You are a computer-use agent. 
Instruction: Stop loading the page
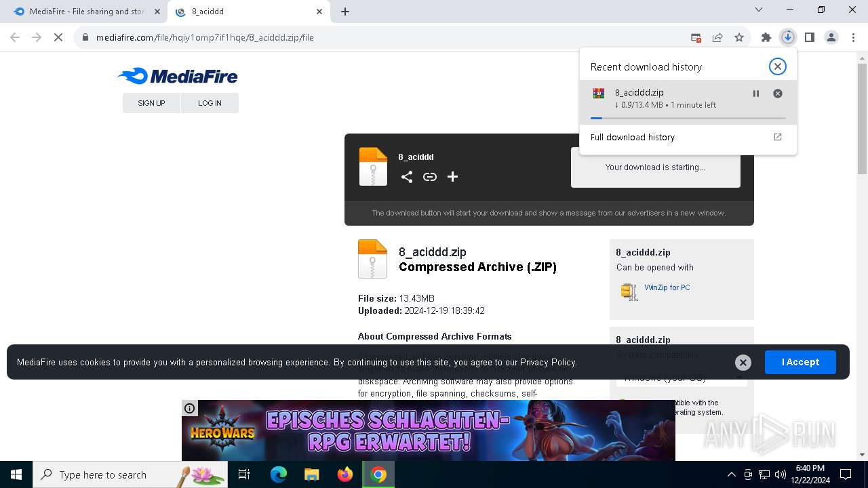pos(58,37)
